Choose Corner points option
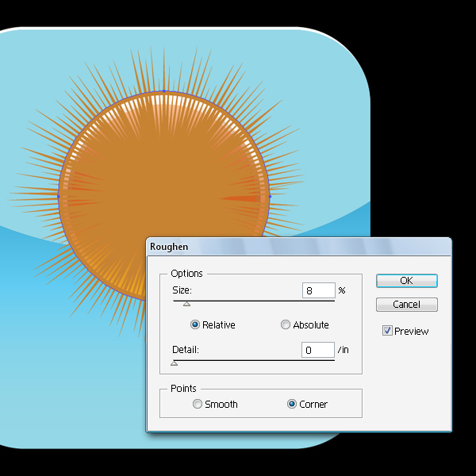This screenshot has height=476, width=476. [x=292, y=404]
